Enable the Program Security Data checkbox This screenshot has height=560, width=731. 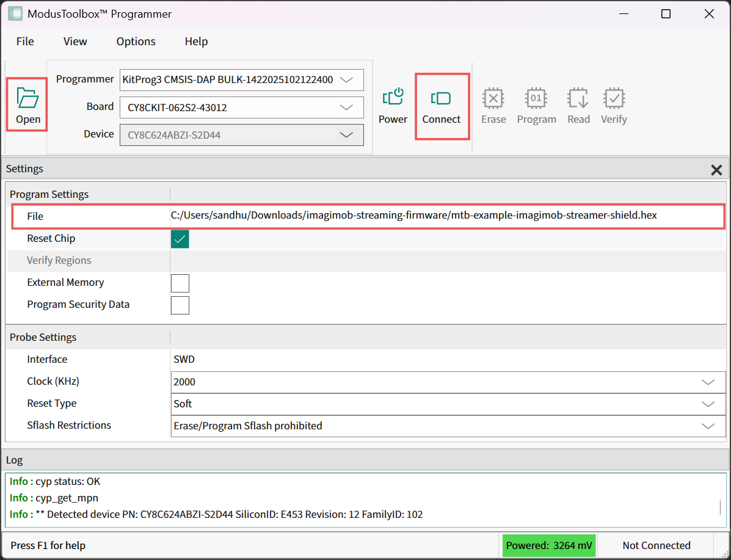tap(180, 305)
